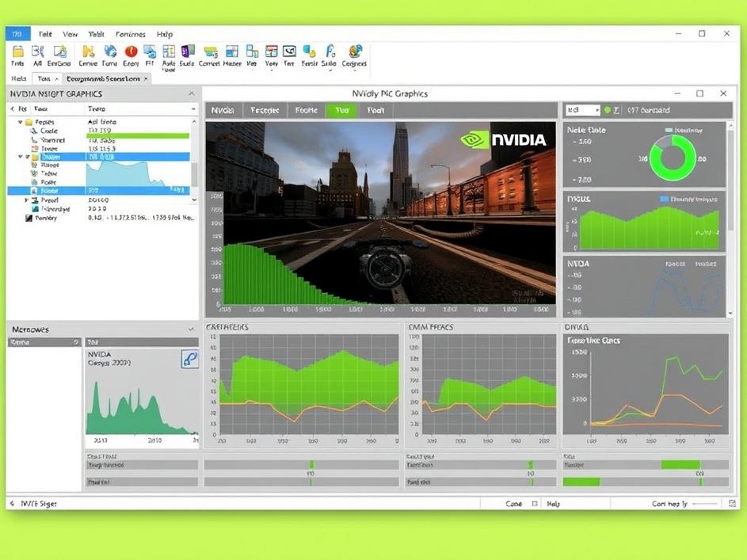Click the monitor icon in the ribbon
Image resolution: width=747 pixels, height=560 pixels.
pos(289,51)
